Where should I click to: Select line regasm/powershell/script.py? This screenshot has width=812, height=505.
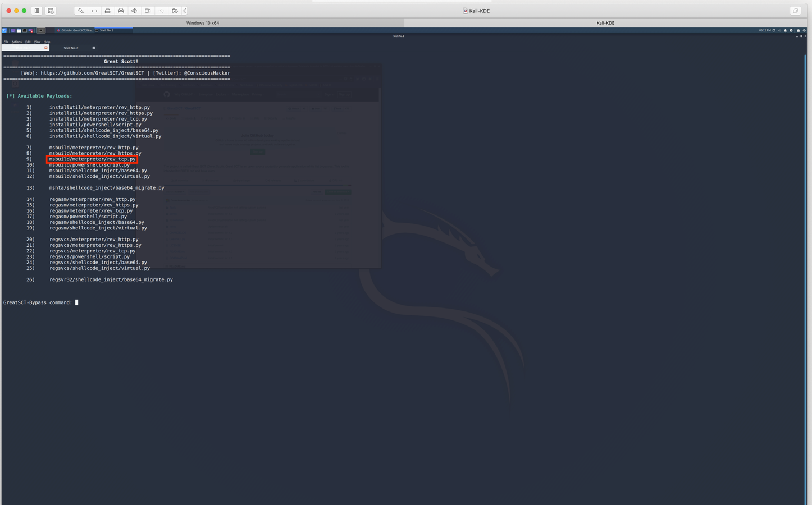(88, 217)
